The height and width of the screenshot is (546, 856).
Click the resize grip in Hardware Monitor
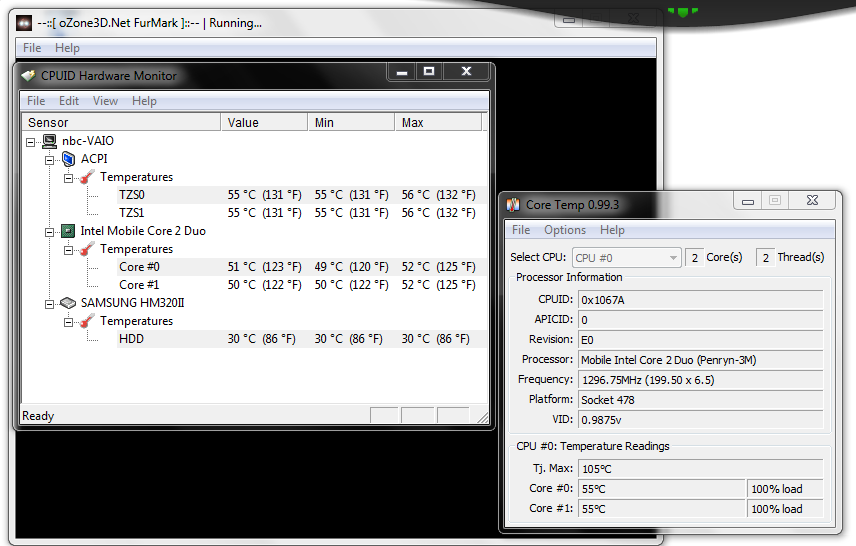[x=483, y=418]
